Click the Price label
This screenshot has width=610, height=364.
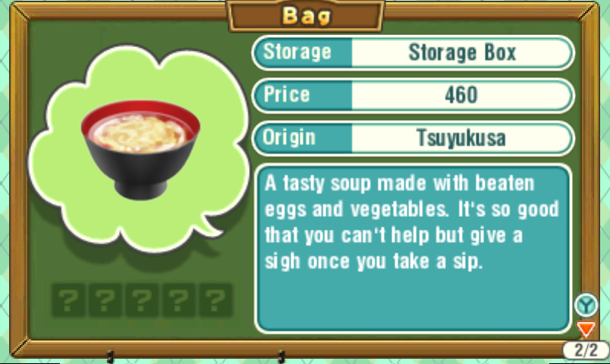287,95
